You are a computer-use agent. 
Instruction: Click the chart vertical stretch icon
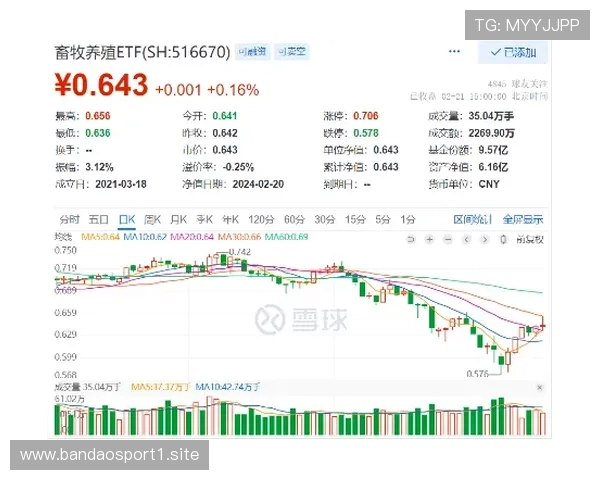coord(504,240)
